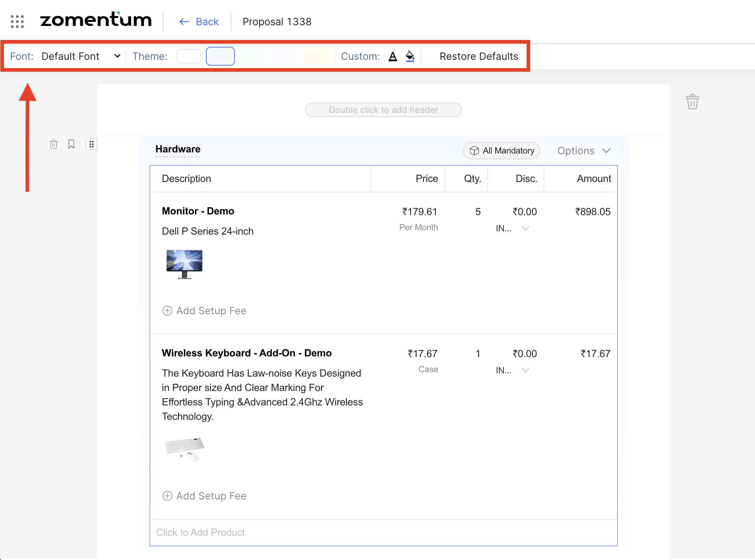
Task: Click the Monitor product thumbnail image
Action: [184, 264]
